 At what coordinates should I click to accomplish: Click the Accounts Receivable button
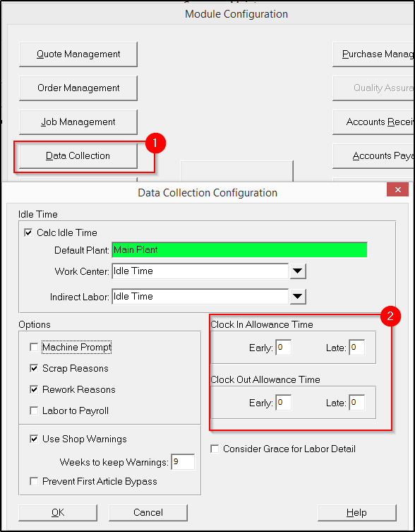(x=373, y=122)
